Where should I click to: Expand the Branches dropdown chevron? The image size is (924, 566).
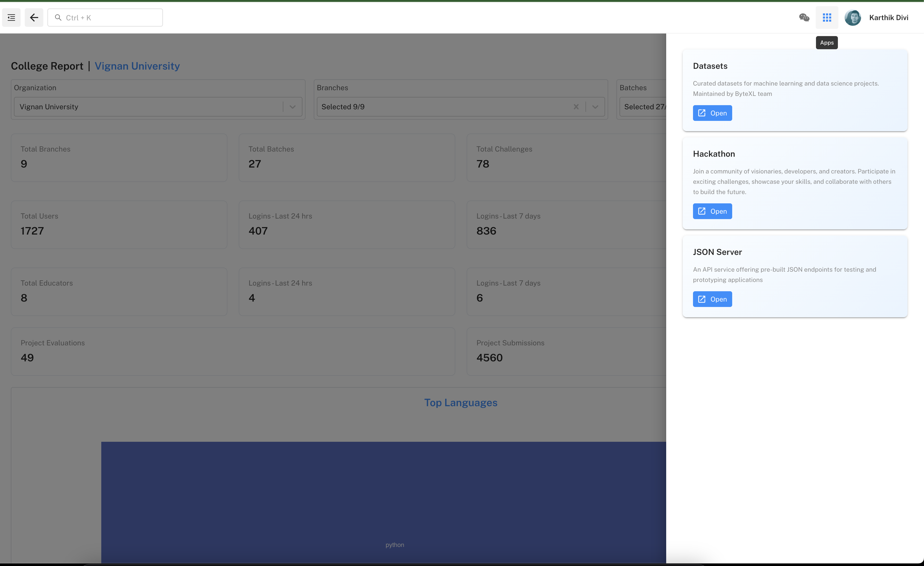click(595, 107)
